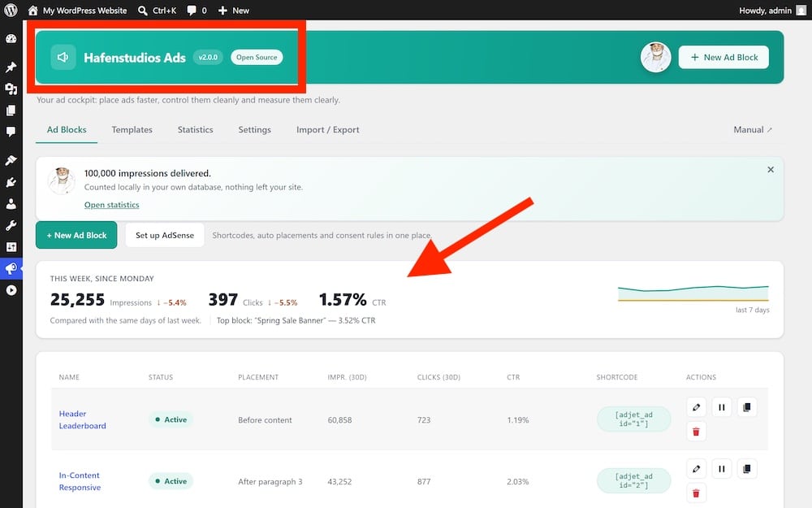The height and width of the screenshot is (508, 812).
Task: Click the Before content placement cell
Action: [x=266, y=420]
